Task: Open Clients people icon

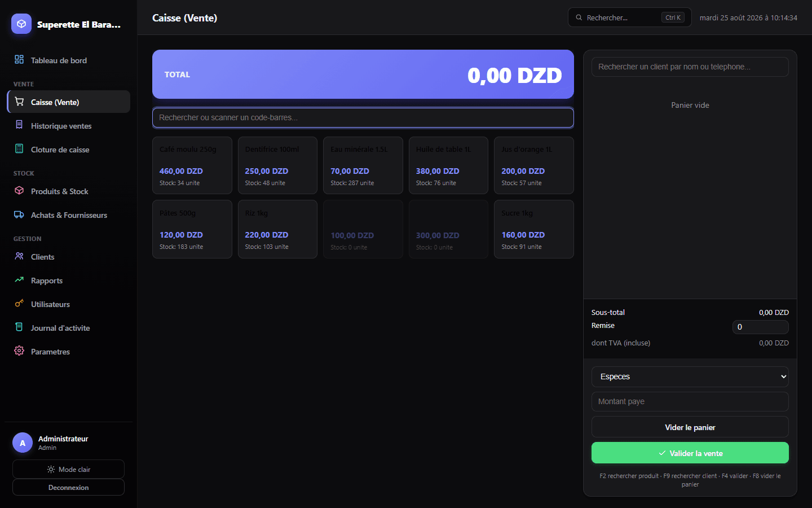Action: pyautogui.click(x=19, y=256)
